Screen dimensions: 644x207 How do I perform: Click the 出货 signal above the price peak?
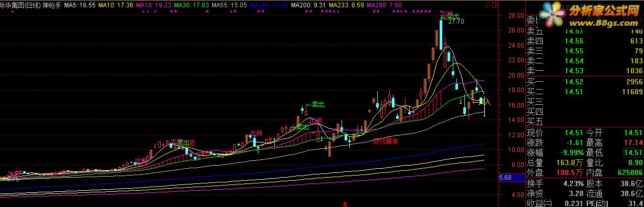click(x=446, y=14)
